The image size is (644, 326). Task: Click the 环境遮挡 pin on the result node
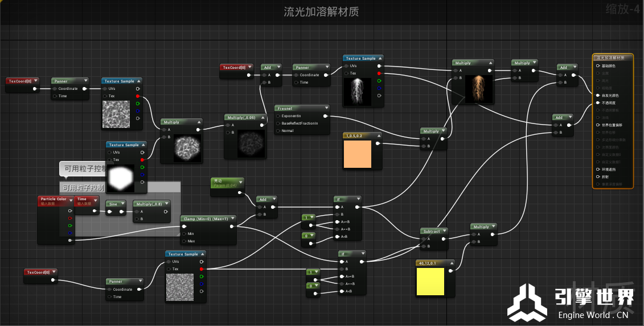(x=597, y=169)
